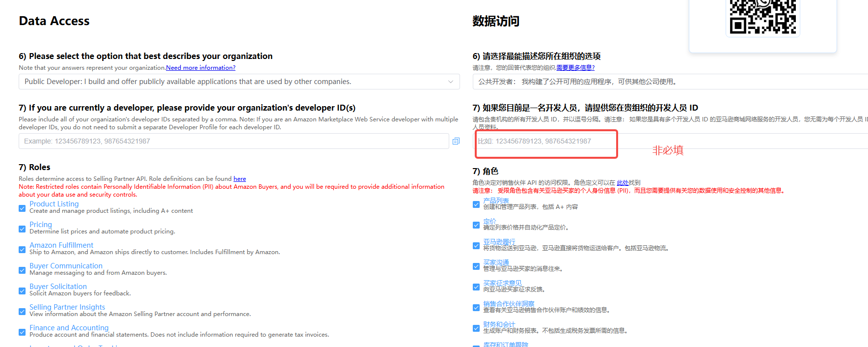Toggle the 买家征求意见 checkbox
Image resolution: width=868 pixels, height=347 pixels.
pos(476,287)
